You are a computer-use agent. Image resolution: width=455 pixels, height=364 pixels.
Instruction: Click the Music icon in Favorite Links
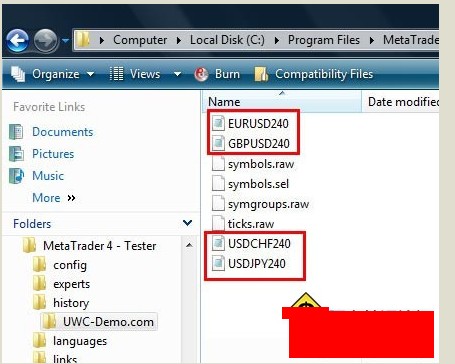16,176
